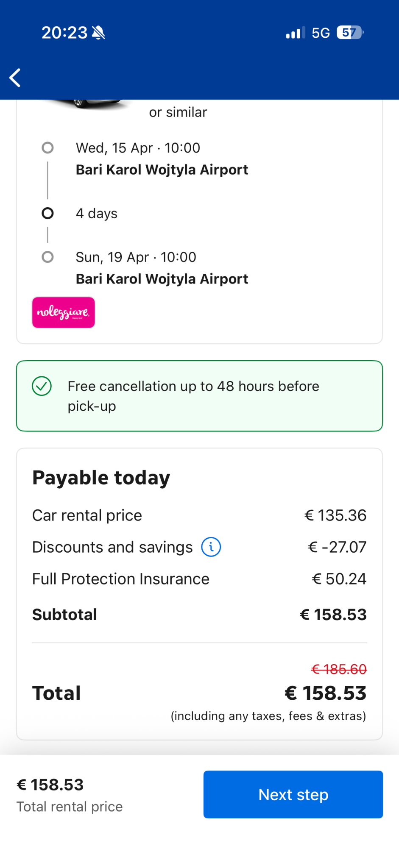Tap the battery indicator in status bar
The image size is (399, 868).
(x=349, y=33)
